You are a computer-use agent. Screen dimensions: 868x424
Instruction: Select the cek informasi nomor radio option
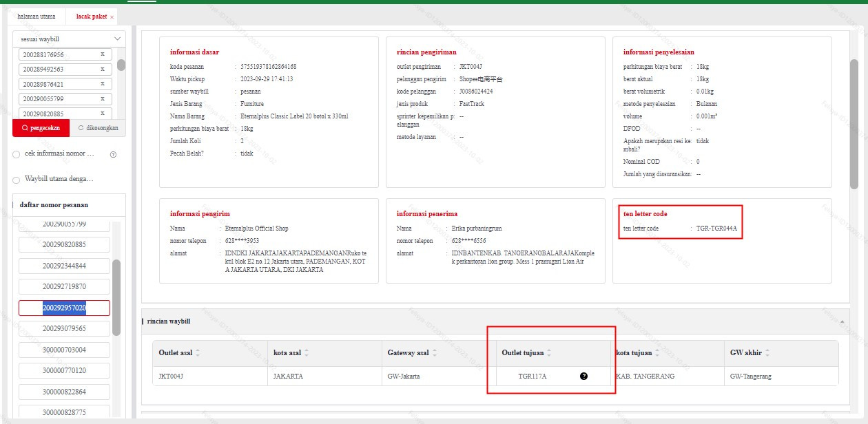tap(17, 154)
